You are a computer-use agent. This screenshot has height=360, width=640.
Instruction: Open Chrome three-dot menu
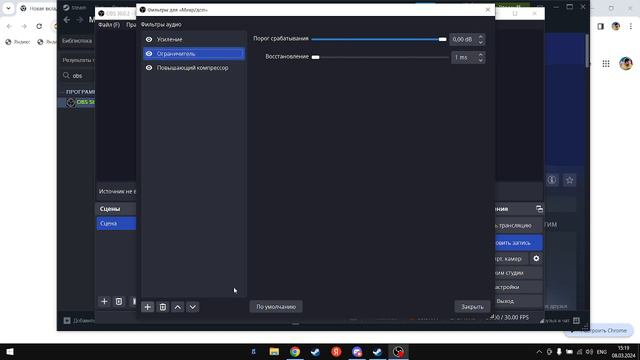[x=631, y=26]
